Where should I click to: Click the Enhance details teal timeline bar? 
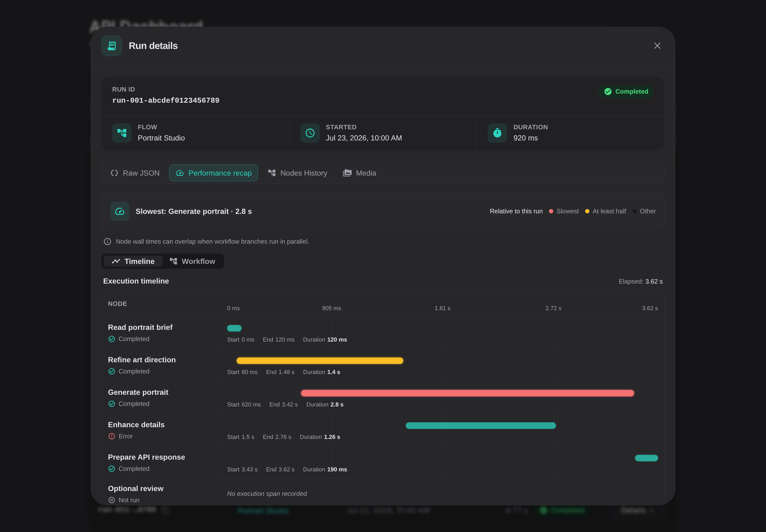coord(481,425)
